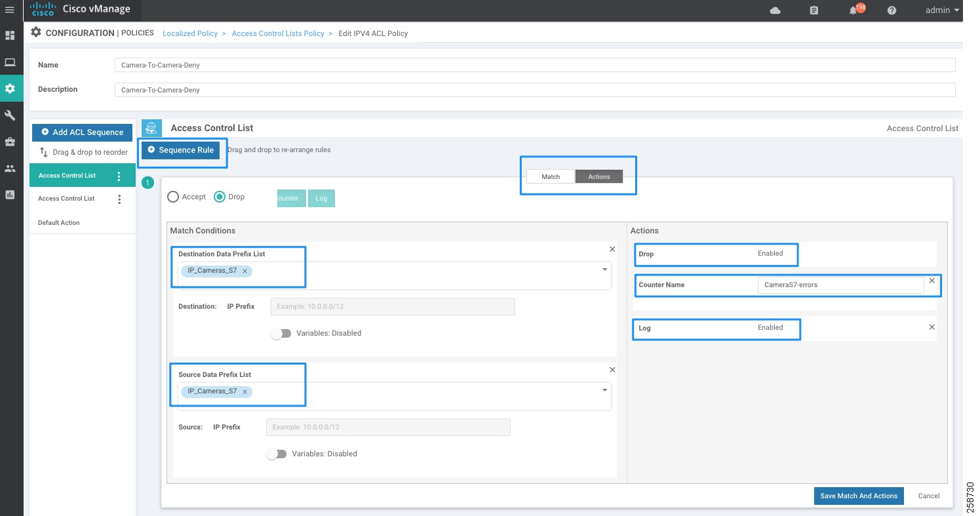The image size is (980, 516).
Task: Click the Source IP Prefix field
Action: point(388,427)
